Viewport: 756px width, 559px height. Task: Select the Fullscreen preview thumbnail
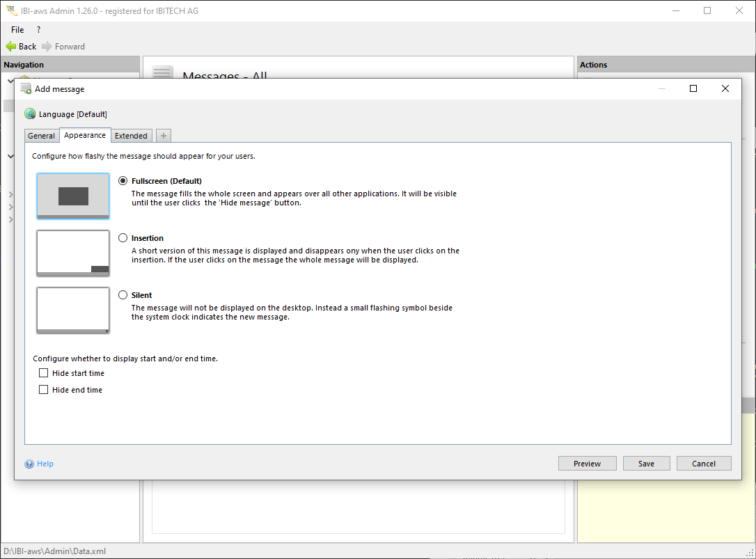pyautogui.click(x=73, y=196)
